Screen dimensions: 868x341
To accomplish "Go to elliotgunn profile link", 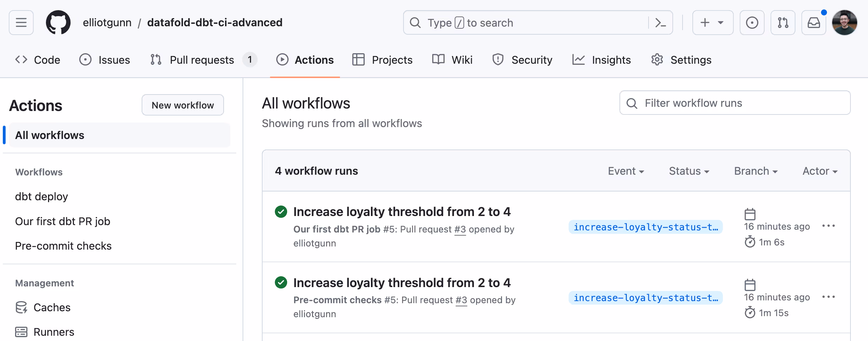I will [107, 23].
